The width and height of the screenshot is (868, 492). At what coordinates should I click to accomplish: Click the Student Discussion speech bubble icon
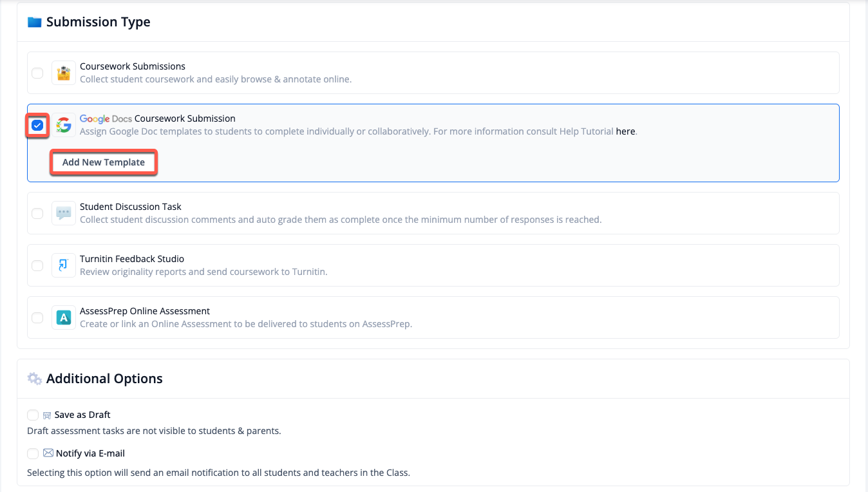(x=63, y=213)
